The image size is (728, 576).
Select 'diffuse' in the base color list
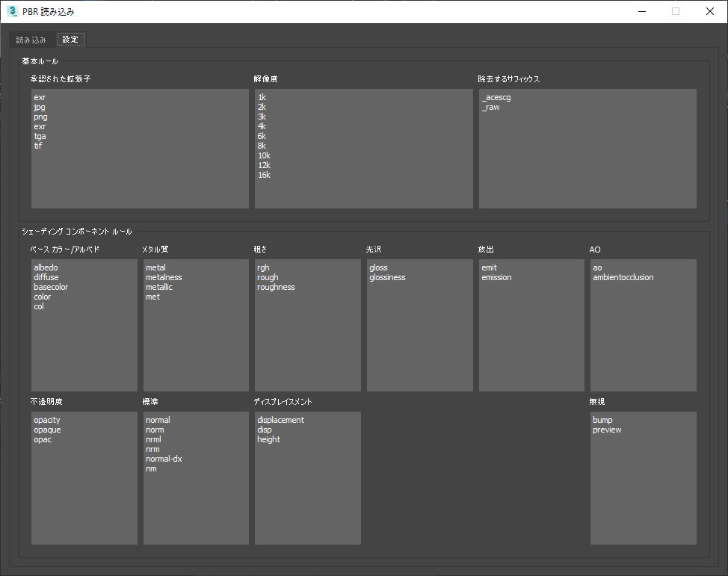(46, 278)
